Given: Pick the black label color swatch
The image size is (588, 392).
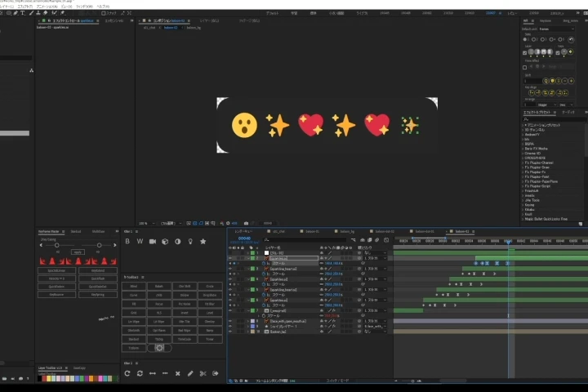Looking at the screenshot, I should (39, 378).
